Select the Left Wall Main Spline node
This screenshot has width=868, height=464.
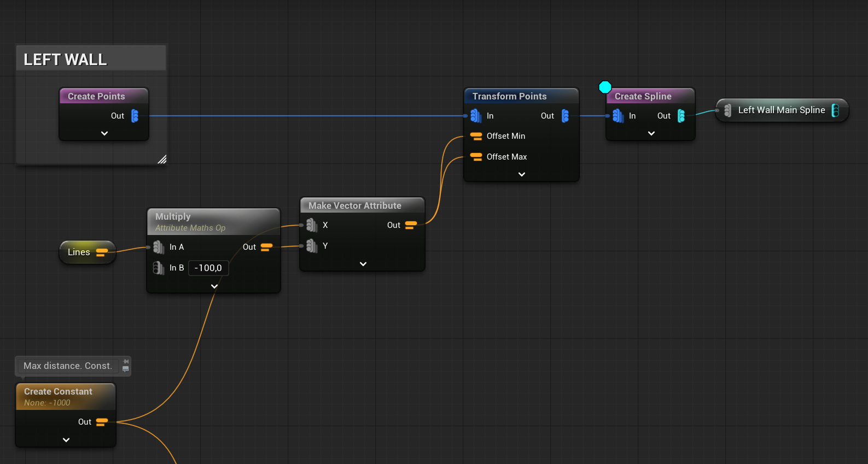(781, 110)
